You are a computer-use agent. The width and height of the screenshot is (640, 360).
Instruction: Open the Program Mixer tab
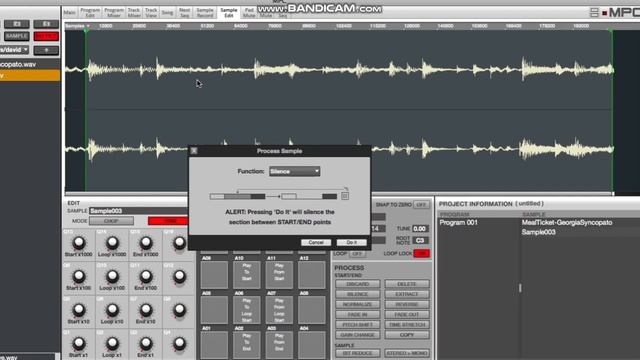point(114,13)
